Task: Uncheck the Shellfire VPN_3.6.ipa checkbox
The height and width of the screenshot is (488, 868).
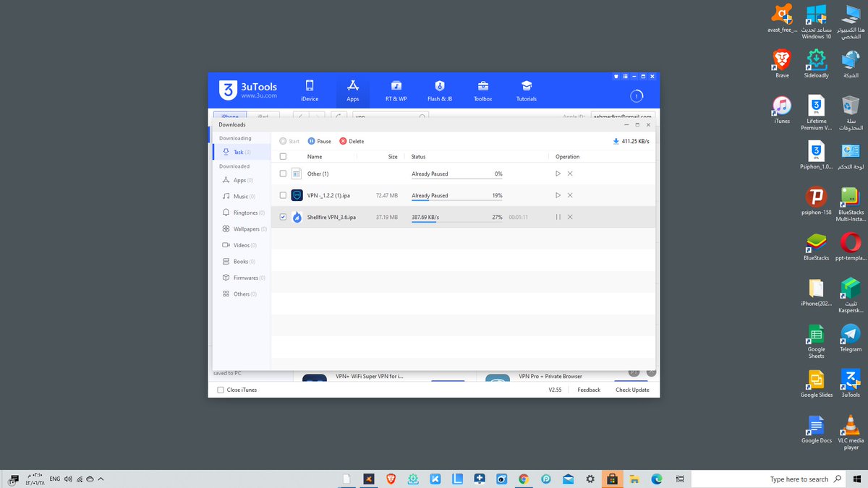Action: coord(283,217)
